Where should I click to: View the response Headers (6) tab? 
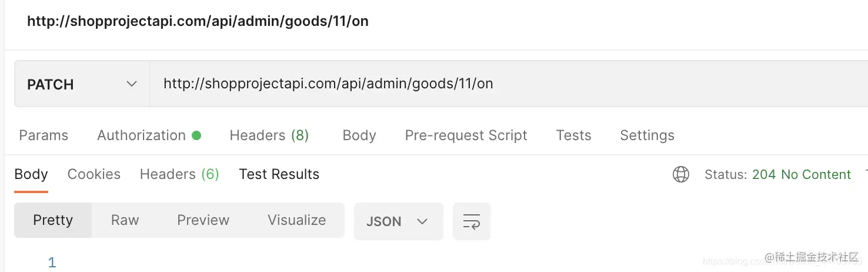[179, 174]
